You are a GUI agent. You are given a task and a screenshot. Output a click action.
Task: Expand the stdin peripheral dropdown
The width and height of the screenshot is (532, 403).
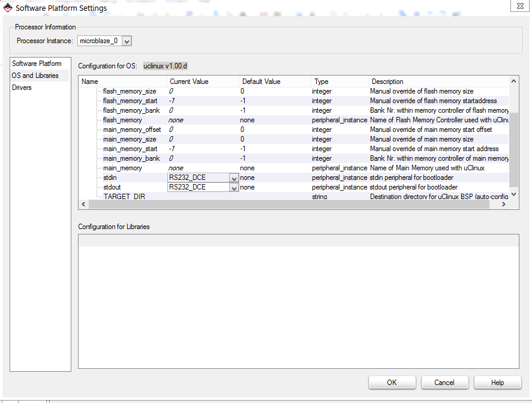[233, 178]
